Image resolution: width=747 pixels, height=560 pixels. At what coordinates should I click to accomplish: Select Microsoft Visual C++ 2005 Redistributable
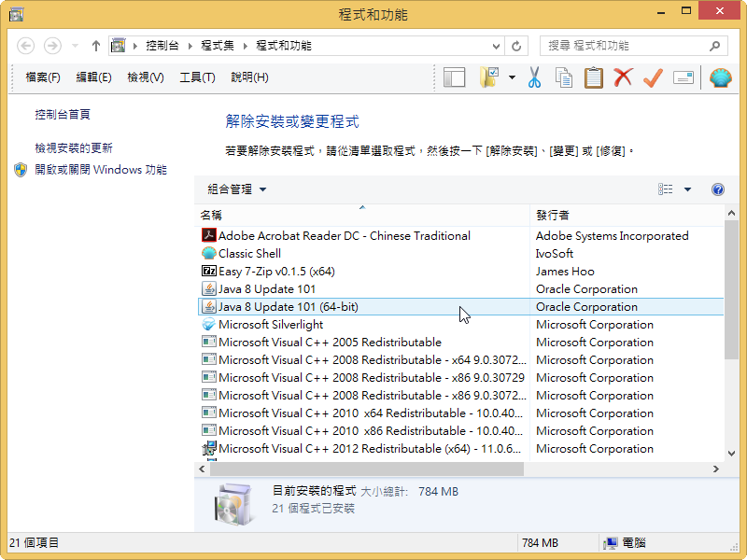(x=460, y=343)
